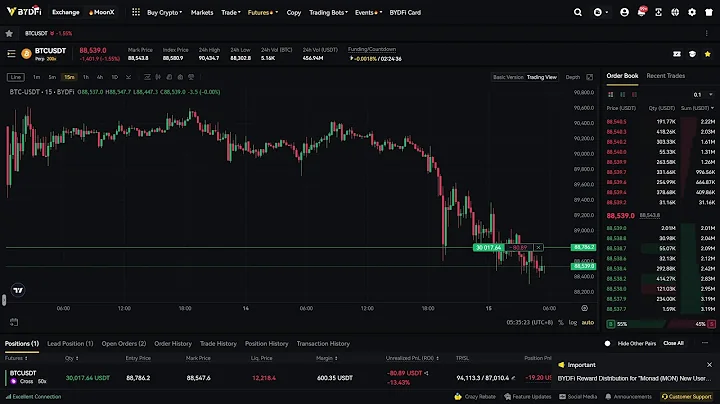Image resolution: width=720 pixels, height=404 pixels.
Task: Sort positions by Margin column
Action: (326, 358)
